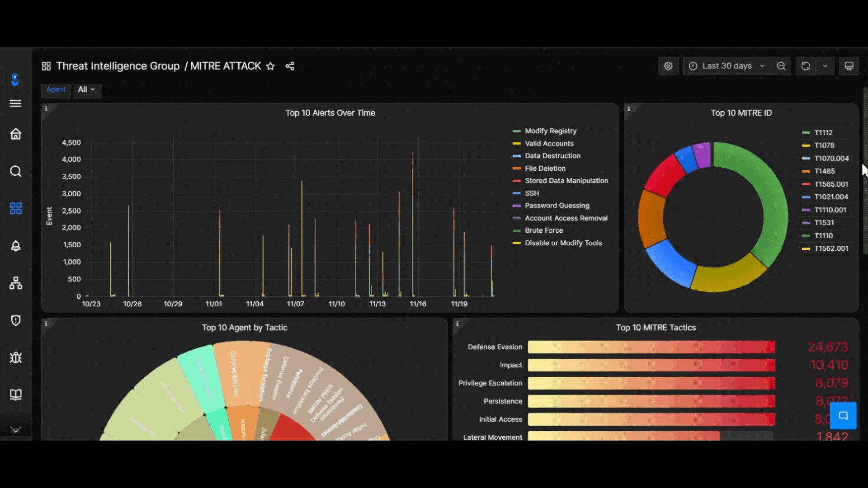Go to Home via sidebar icon

pyautogui.click(x=16, y=134)
